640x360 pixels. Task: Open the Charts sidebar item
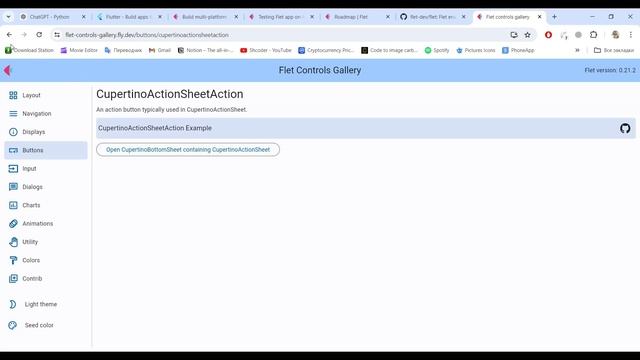[x=46, y=205]
